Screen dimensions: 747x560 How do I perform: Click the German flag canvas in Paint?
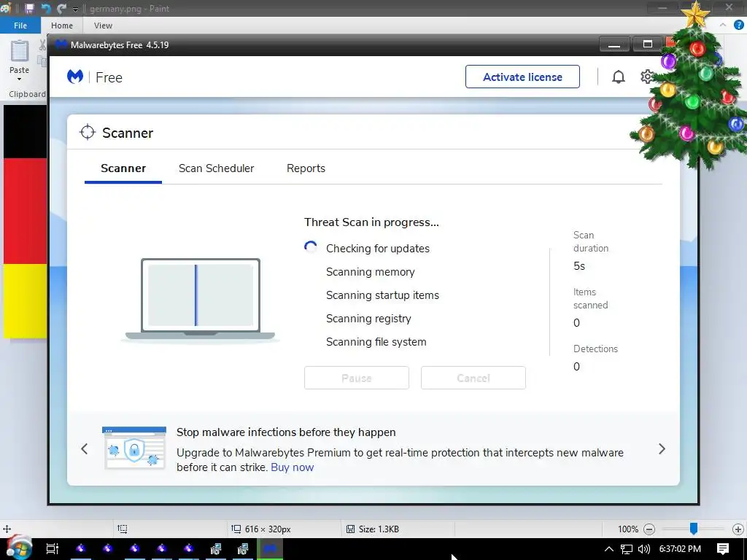coord(26,222)
